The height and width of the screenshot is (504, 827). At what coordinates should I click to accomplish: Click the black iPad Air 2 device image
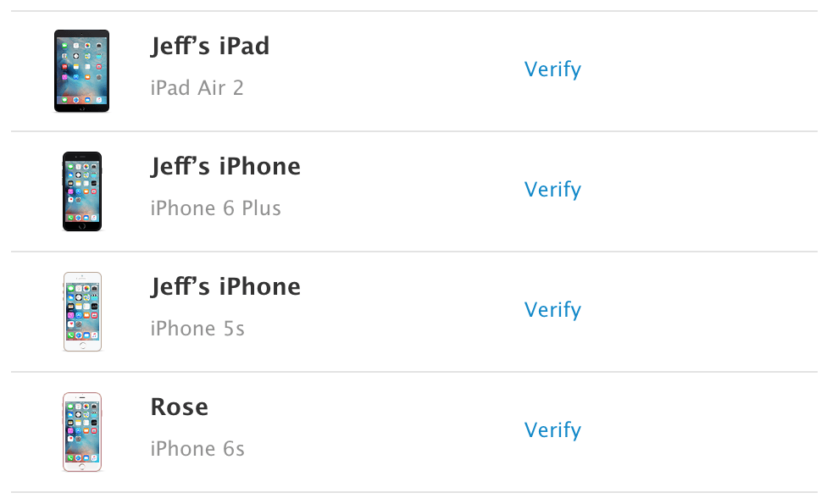coord(81,70)
